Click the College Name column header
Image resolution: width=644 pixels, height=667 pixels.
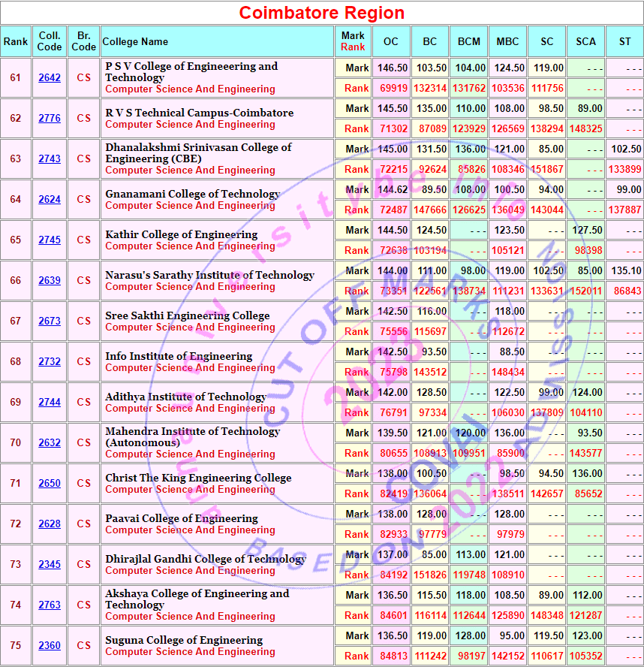(x=135, y=41)
